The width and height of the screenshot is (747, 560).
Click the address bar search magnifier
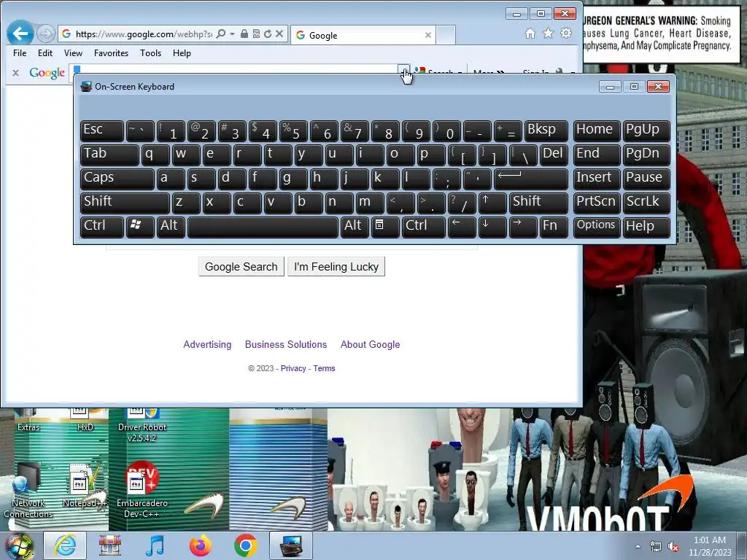(220, 34)
